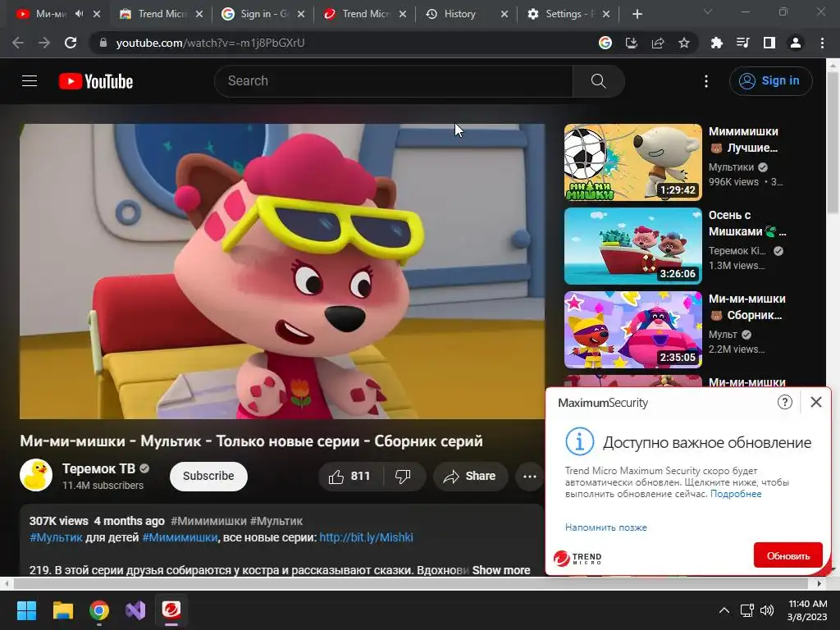Open a new tab with plus button
Viewport: 840px width, 630px height.
click(637, 15)
